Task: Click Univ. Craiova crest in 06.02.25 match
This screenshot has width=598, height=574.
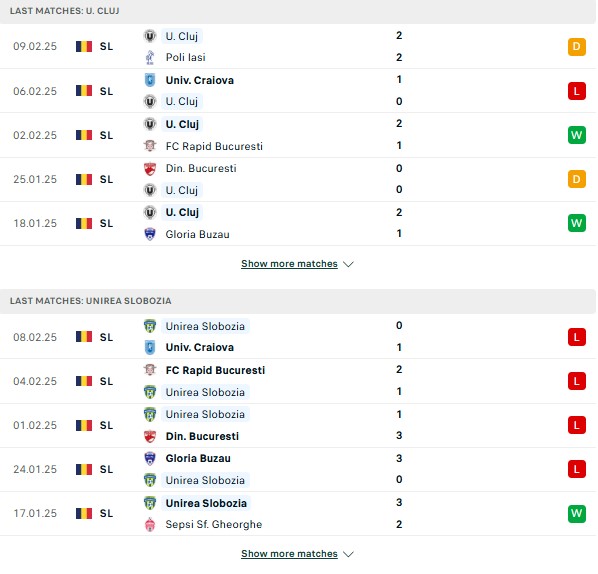Action: click(150, 80)
